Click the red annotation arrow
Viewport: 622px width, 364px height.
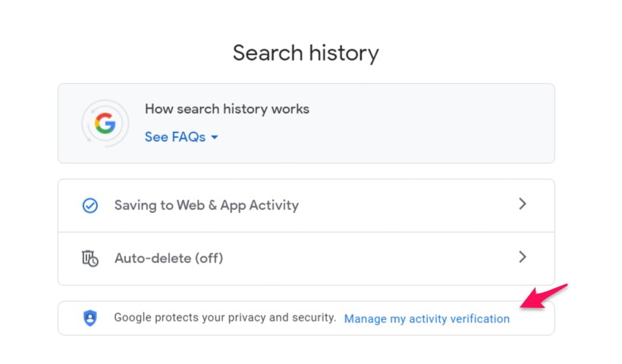click(544, 296)
